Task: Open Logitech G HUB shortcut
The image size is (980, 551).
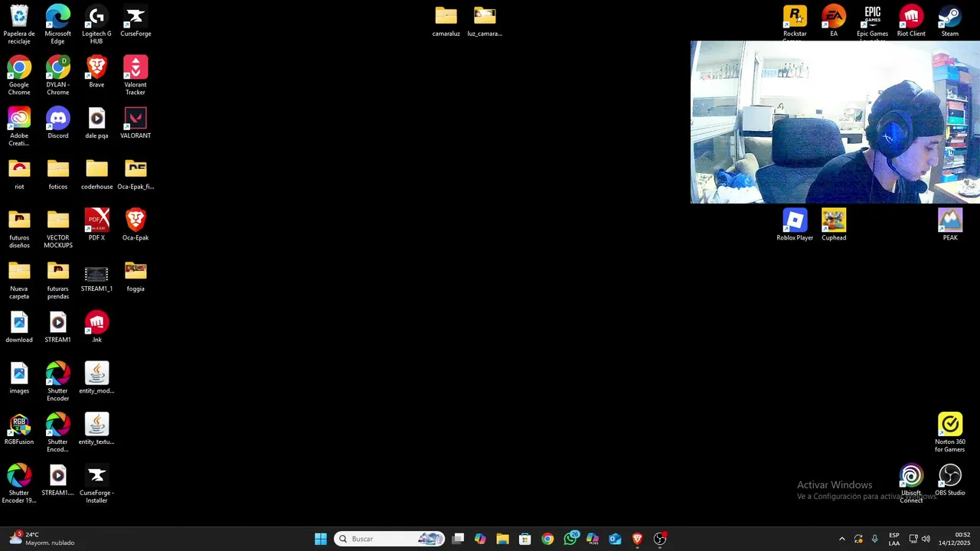Action: click(96, 24)
